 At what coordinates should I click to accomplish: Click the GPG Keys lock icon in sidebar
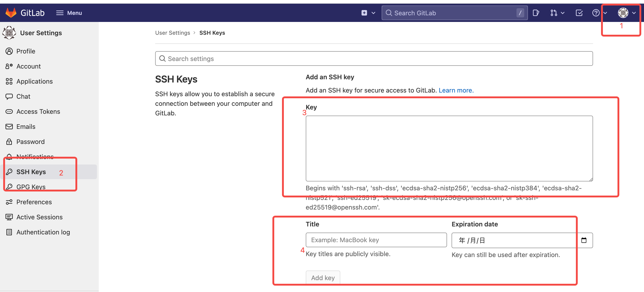point(9,186)
